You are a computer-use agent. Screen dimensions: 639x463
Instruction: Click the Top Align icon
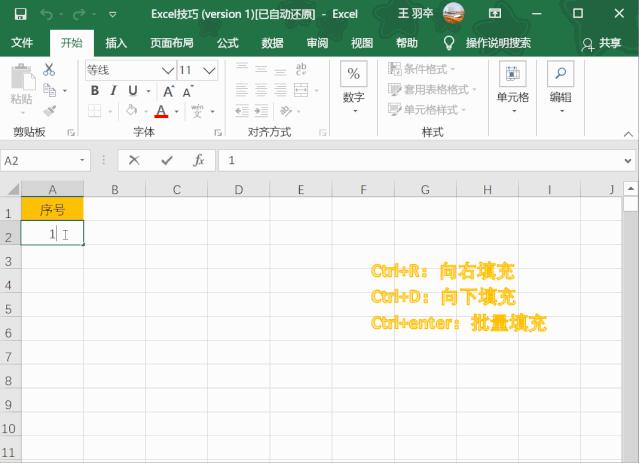coord(242,68)
